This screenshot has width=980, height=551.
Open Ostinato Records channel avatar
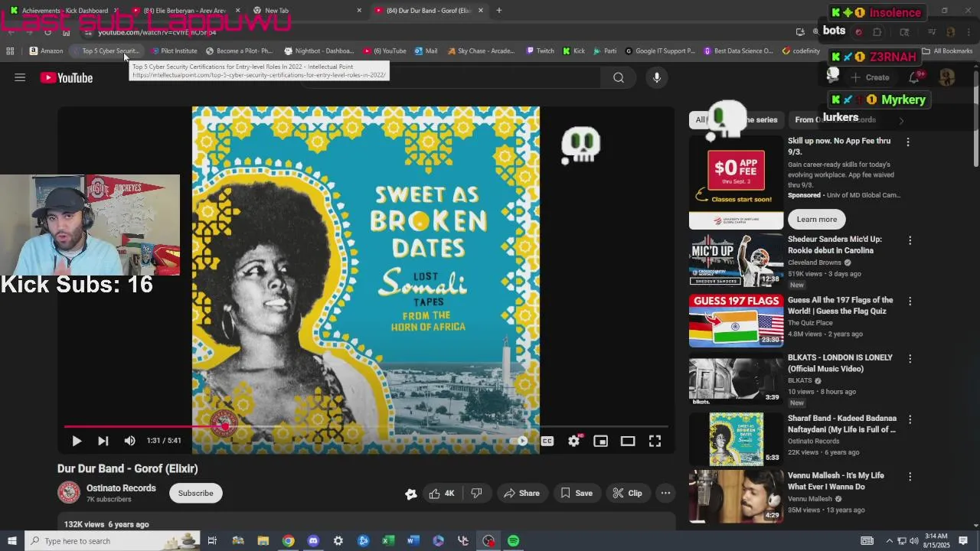[x=69, y=493]
